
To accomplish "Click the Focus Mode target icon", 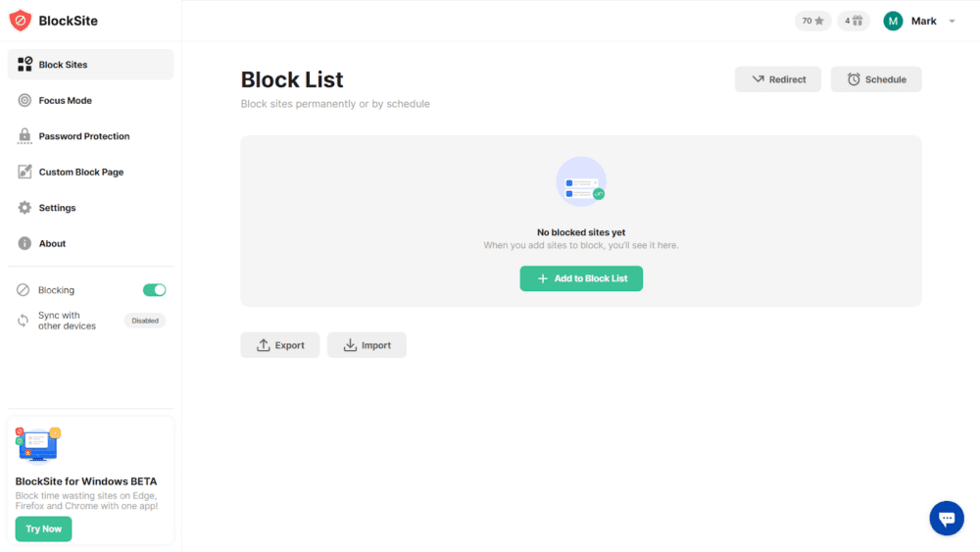I will [x=24, y=100].
